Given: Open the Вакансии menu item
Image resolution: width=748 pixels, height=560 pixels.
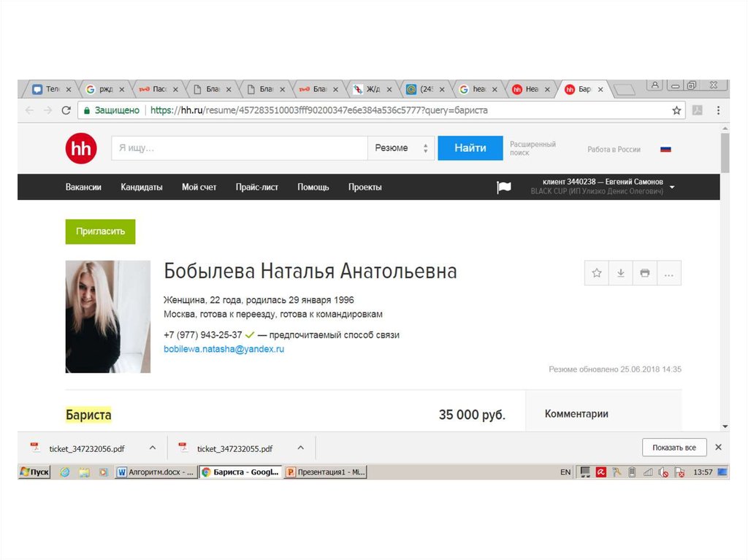Looking at the screenshot, I should click(x=83, y=187).
